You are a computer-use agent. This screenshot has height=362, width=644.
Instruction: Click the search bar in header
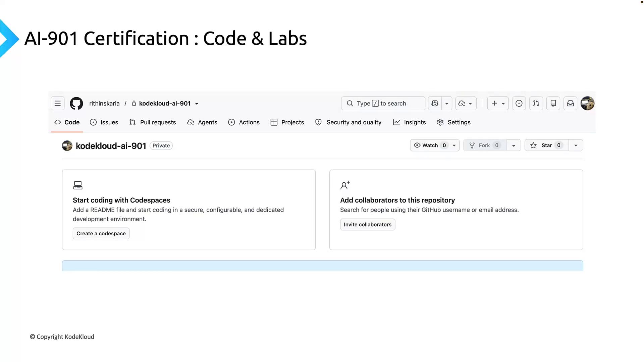383,103
